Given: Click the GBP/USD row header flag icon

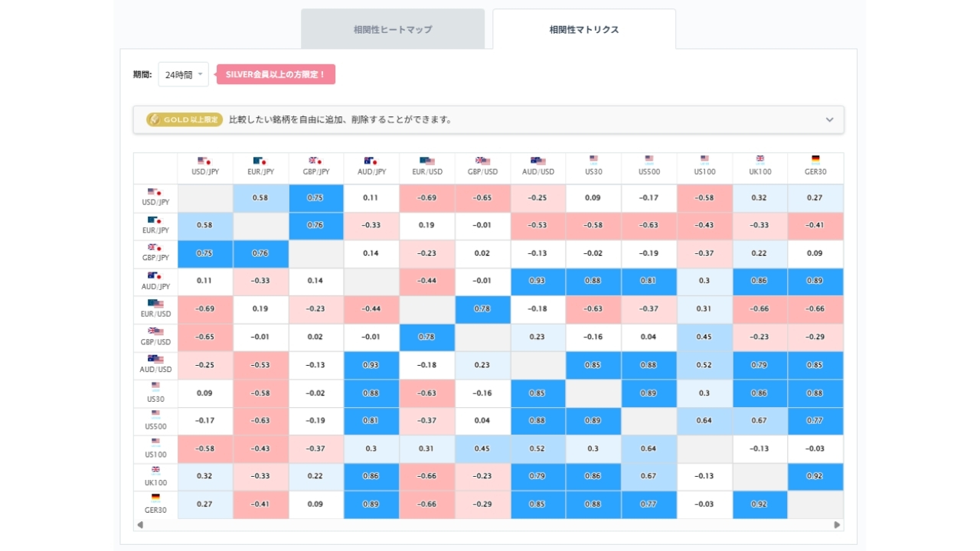Looking at the screenshot, I should [155, 331].
